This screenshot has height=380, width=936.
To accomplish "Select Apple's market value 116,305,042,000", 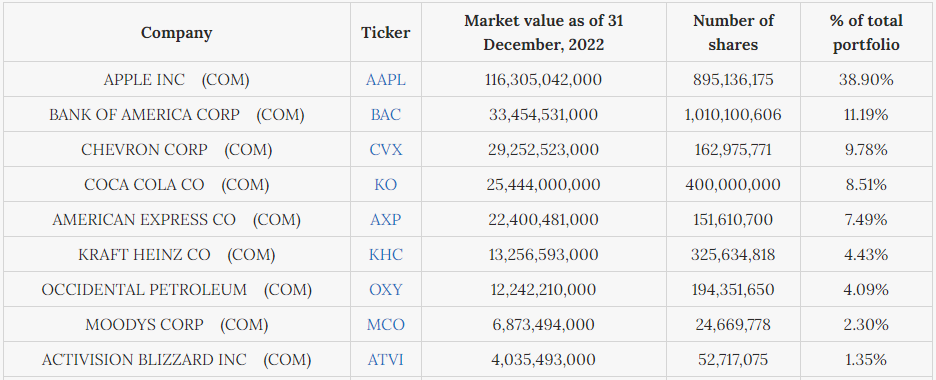I will point(544,79).
